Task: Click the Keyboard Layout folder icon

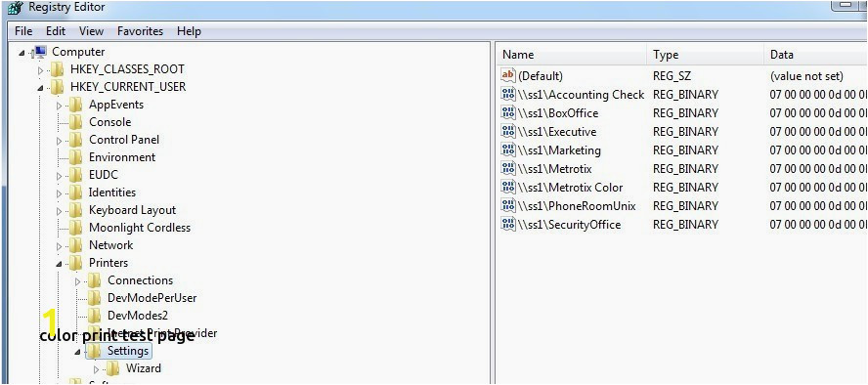Action: tap(76, 210)
